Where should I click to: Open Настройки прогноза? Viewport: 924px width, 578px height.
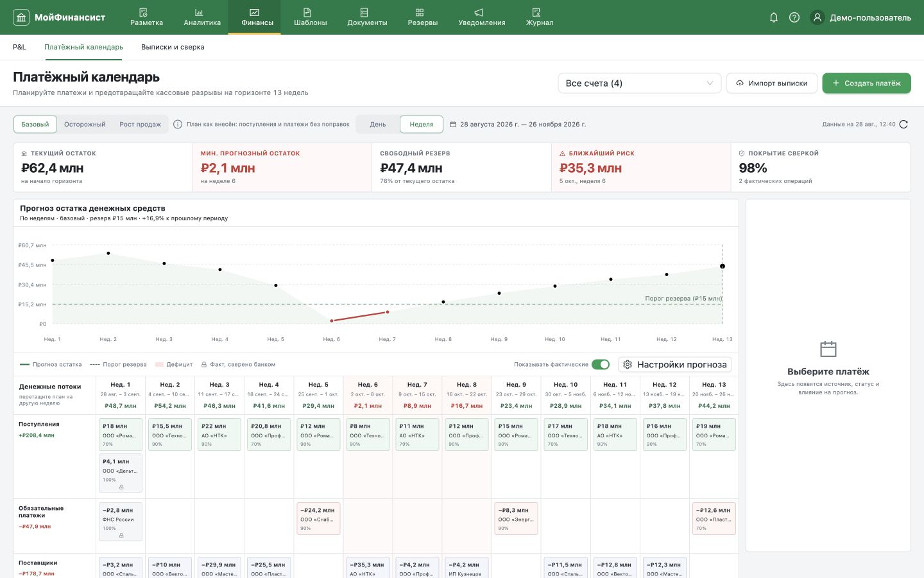click(675, 364)
